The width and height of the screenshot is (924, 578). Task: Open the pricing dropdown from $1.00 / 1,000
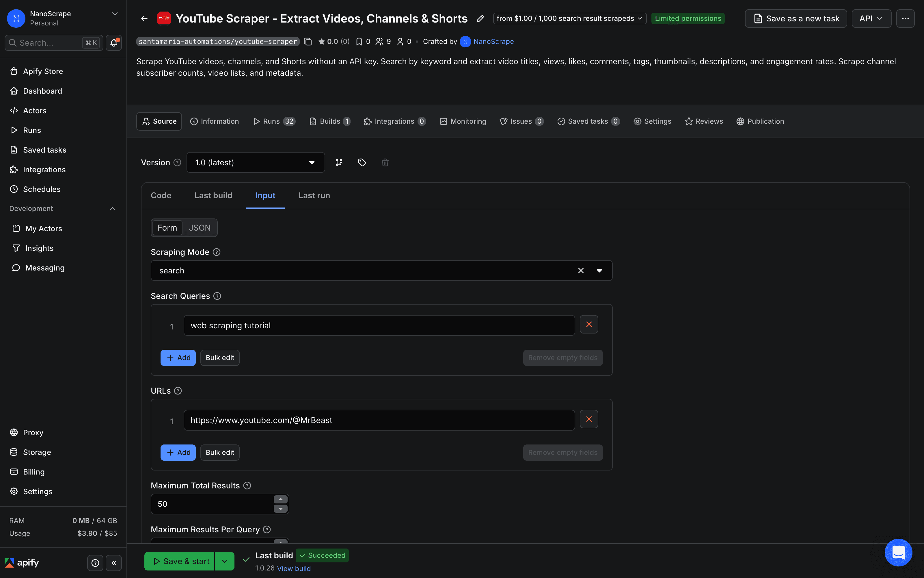pyautogui.click(x=570, y=18)
